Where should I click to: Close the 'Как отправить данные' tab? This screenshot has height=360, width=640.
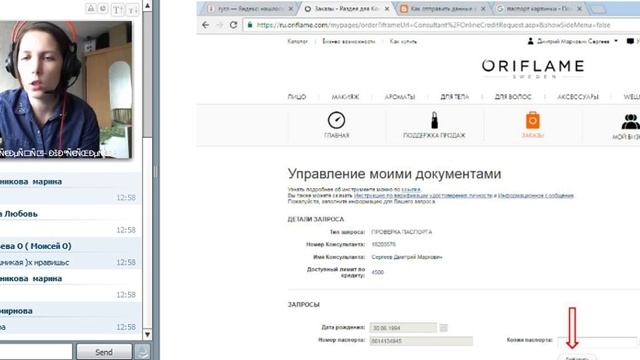[483, 9]
